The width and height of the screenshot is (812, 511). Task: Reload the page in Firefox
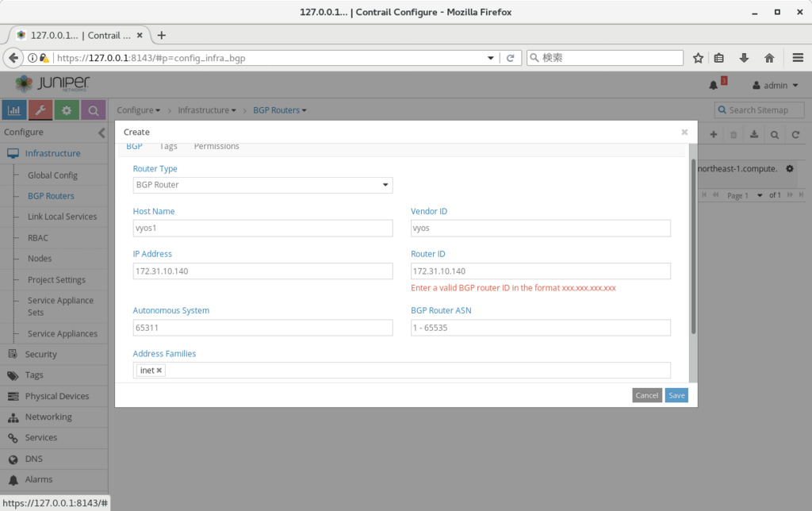pos(510,57)
